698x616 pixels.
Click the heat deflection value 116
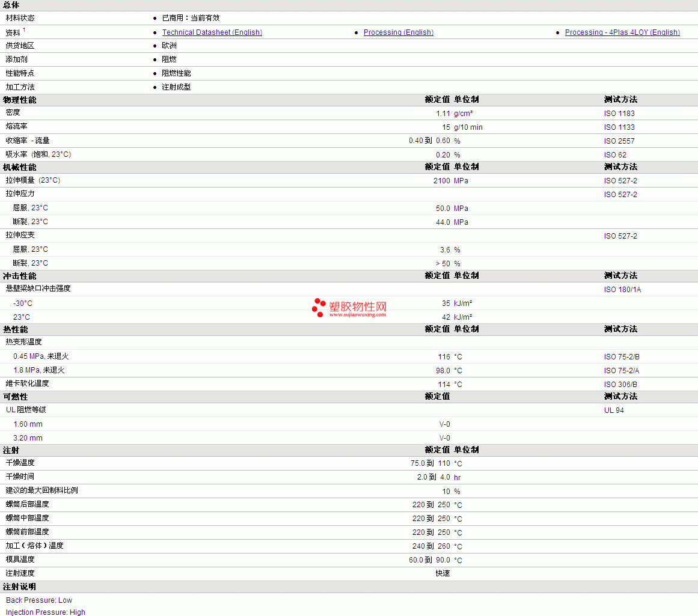point(444,356)
